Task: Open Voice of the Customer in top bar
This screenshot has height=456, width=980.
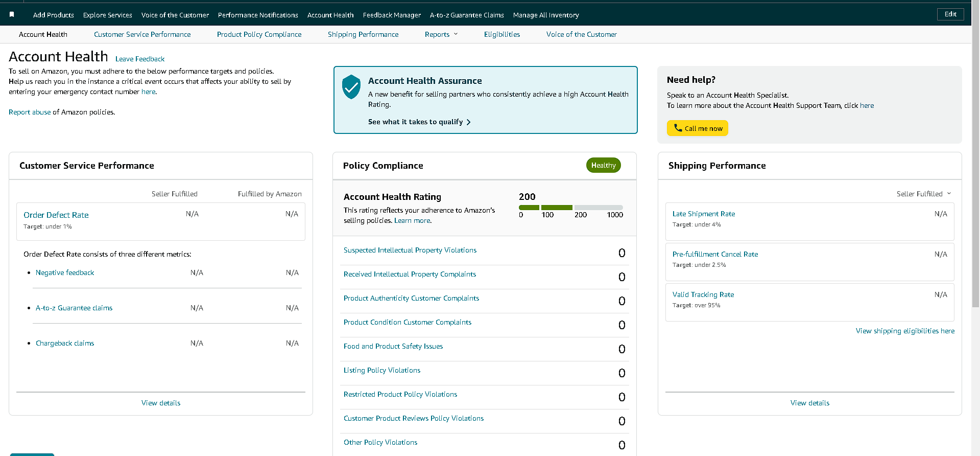Action: [175, 15]
